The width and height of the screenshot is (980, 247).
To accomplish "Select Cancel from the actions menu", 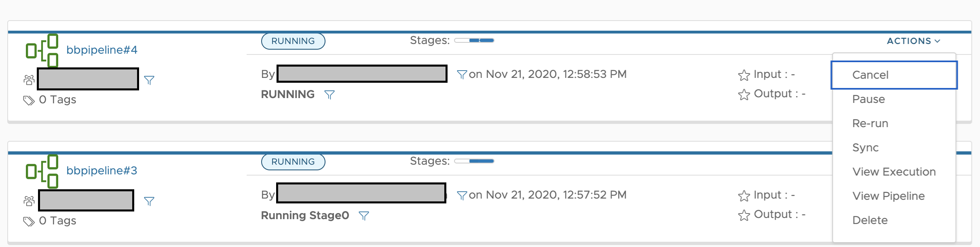I will 870,75.
